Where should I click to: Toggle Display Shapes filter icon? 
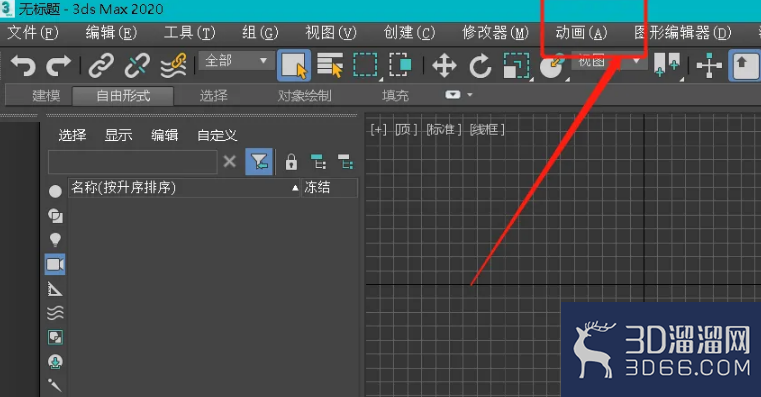(55, 215)
